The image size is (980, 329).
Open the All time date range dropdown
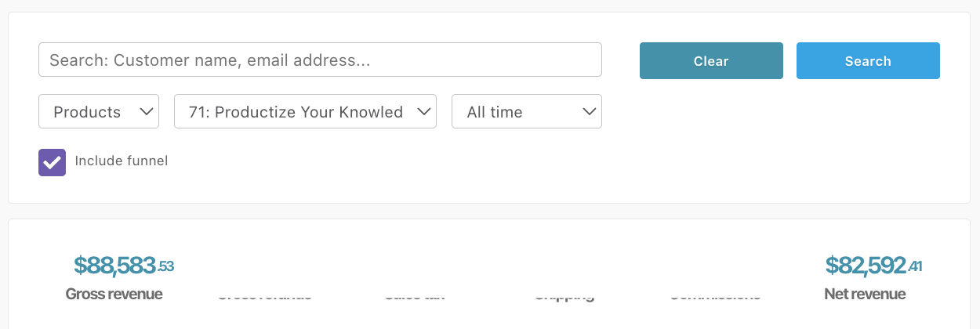point(527,111)
